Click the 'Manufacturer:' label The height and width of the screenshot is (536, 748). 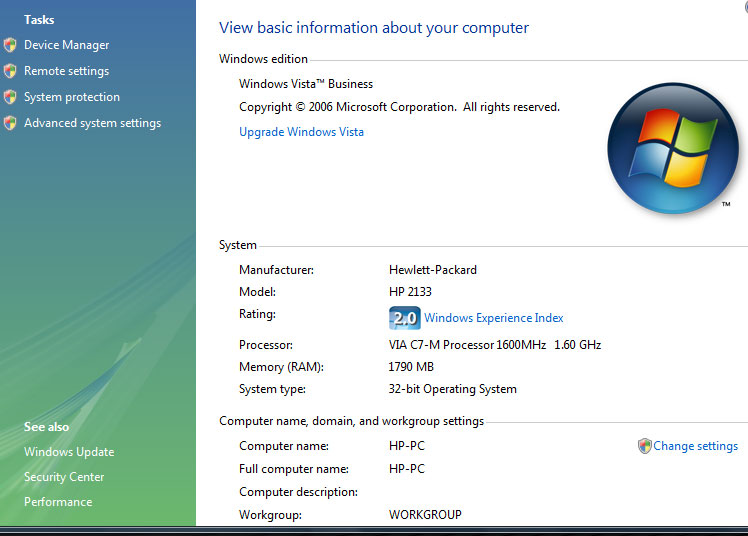click(276, 270)
